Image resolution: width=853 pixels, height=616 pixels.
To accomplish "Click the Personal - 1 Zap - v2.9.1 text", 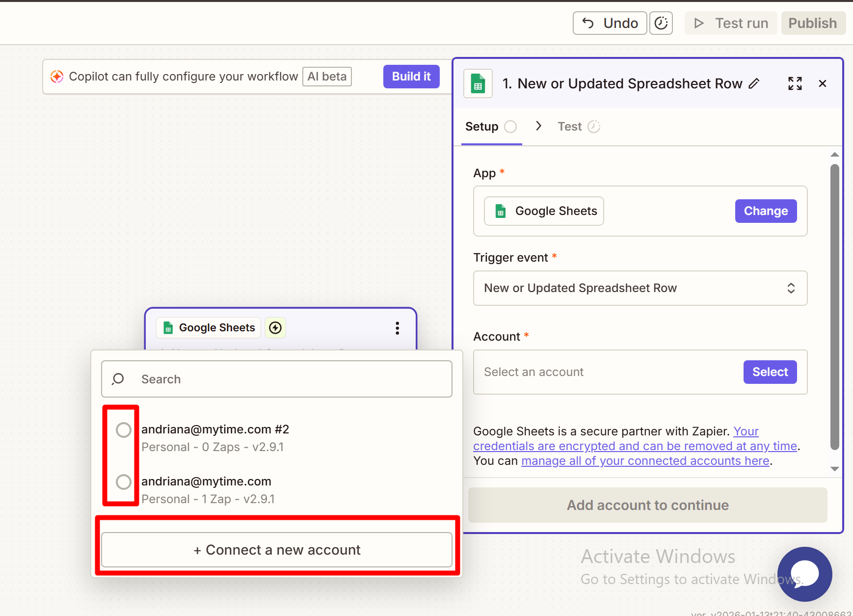I will click(x=208, y=499).
